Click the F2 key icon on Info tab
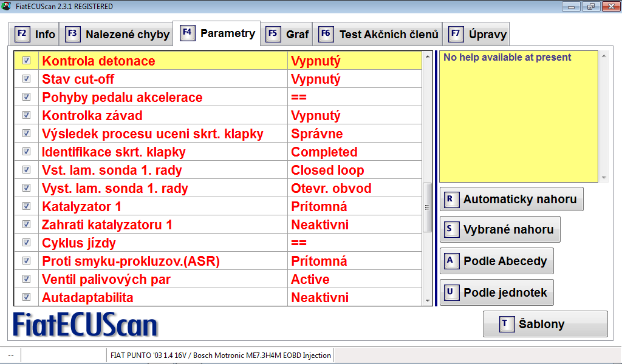This screenshot has height=364, width=622. pos(22,34)
